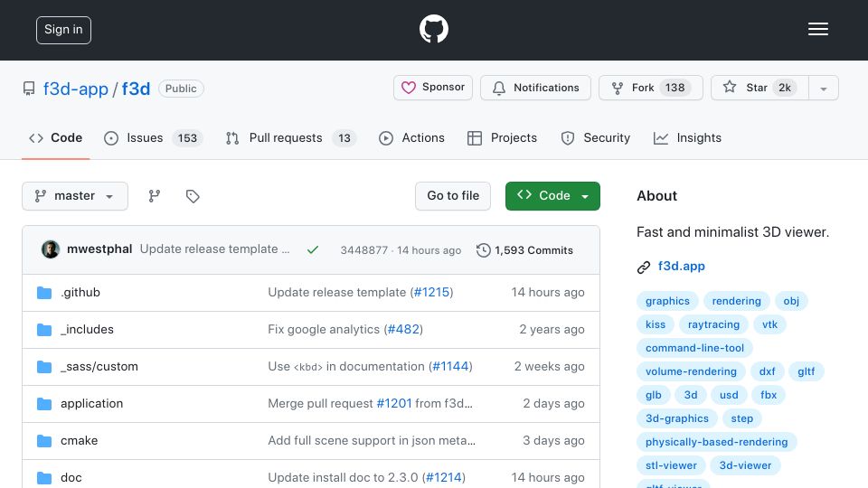Select the kiss topic tag
Image resolution: width=868 pixels, height=488 pixels.
pos(656,324)
